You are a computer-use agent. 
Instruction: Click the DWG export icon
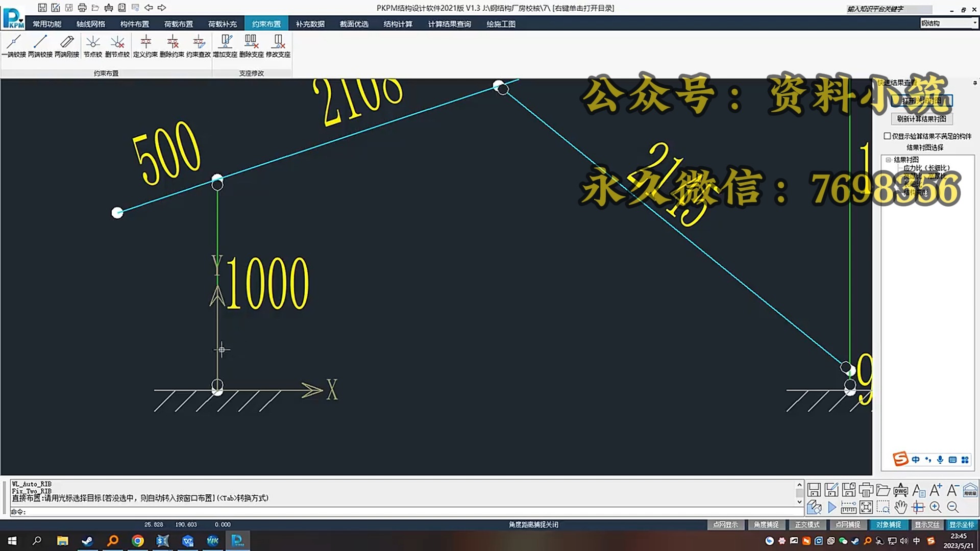[x=901, y=490]
